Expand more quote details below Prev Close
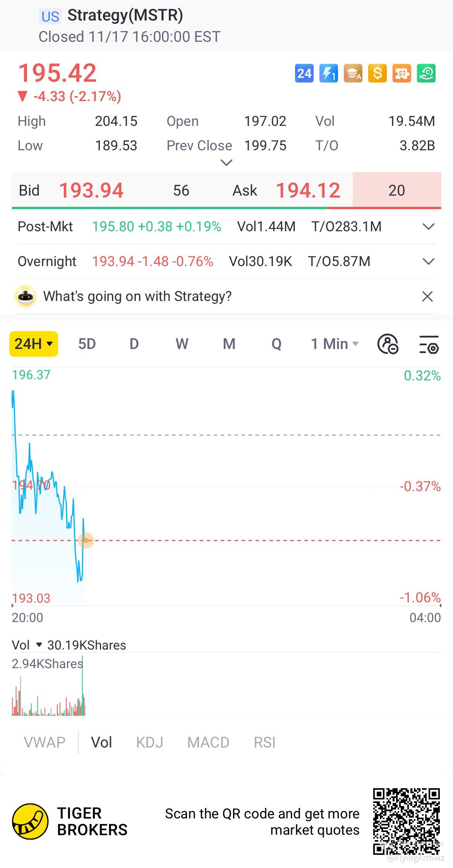 point(226,163)
